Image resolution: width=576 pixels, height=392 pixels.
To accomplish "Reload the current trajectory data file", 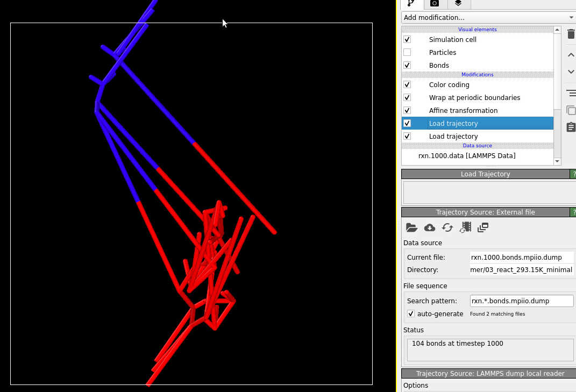I will point(447,227).
